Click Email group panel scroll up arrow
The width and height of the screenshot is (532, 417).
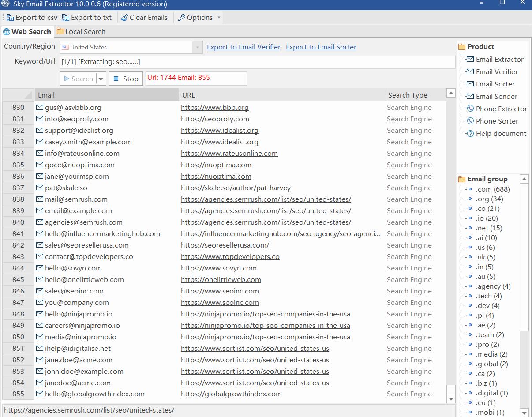coord(524,179)
